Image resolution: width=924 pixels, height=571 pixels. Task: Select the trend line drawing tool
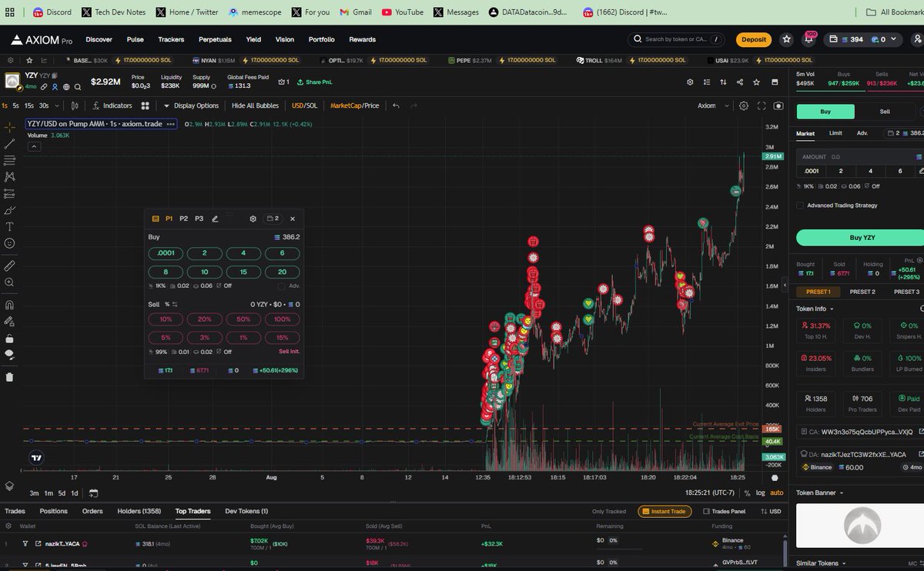coord(9,144)
